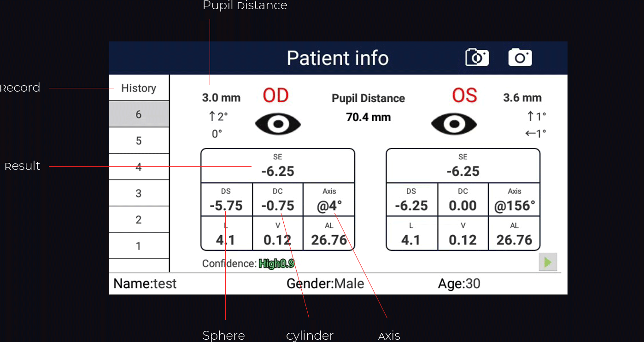
Task: Click the OD right eye icon
Action: point(278,124)
